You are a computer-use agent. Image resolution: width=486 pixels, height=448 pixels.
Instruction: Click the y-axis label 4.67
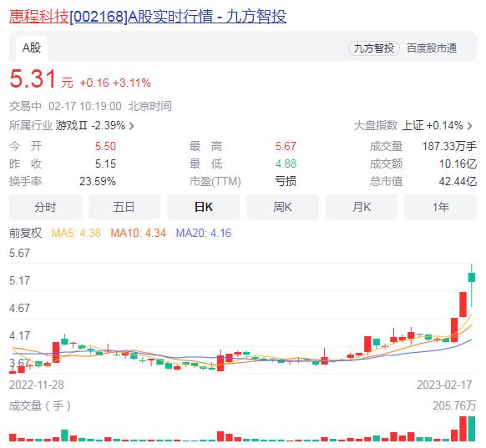(19, 308)
